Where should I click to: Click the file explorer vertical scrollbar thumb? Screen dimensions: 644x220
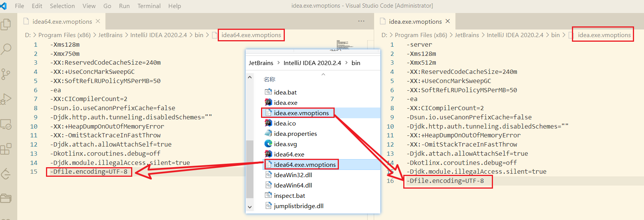pyautogui.click(x=250, y=169)
